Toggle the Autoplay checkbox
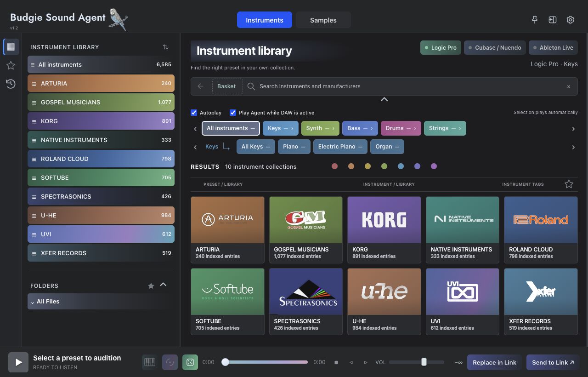588x377 pixels. pyautogui.click(x=194, y=113)
